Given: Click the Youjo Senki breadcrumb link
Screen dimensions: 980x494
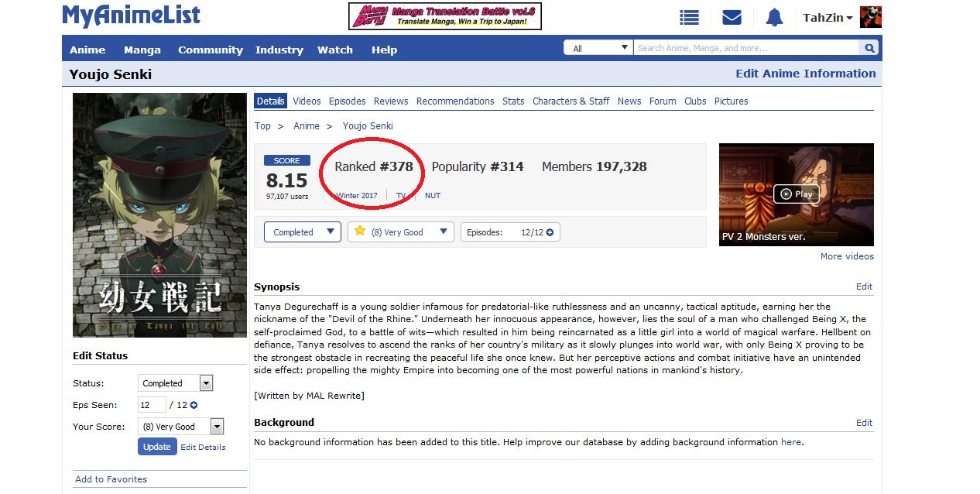Looking at the screenshot, I should (x=368, y=126).
